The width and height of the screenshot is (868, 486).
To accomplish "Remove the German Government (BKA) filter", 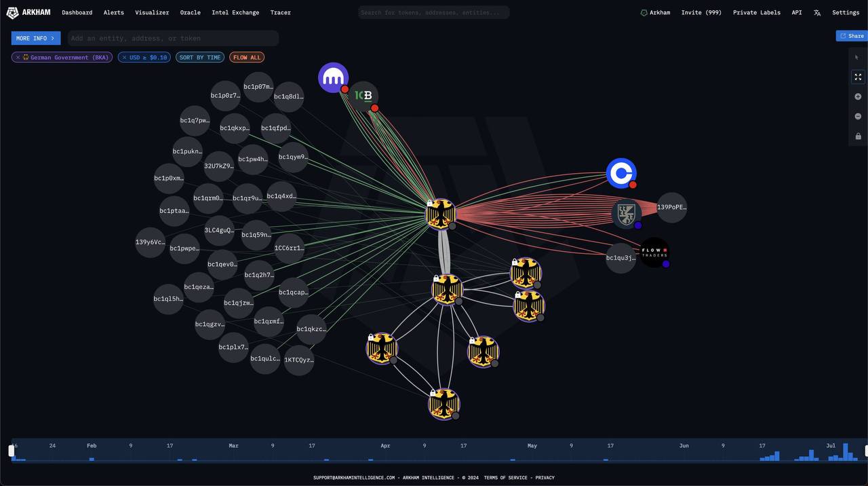I will point(18,58).
